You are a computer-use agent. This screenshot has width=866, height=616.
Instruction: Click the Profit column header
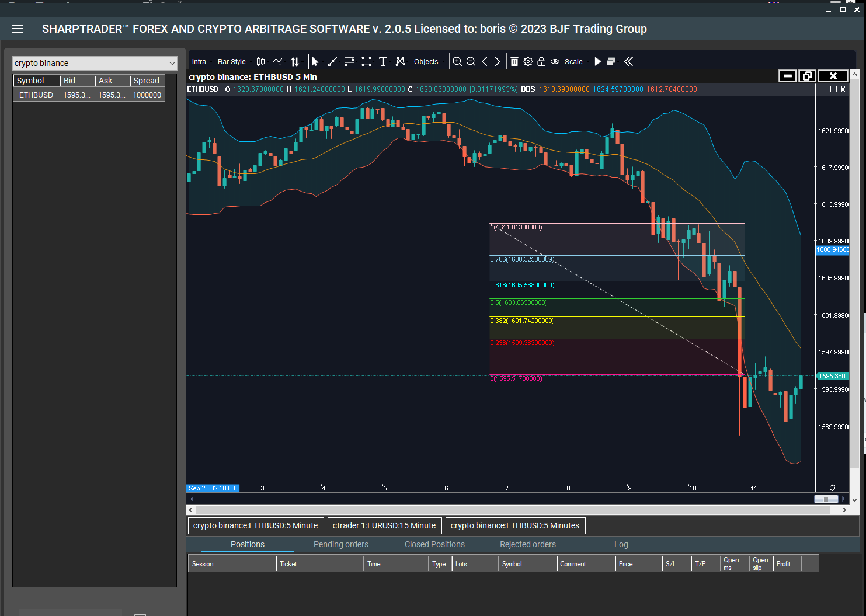pos(788,564)
